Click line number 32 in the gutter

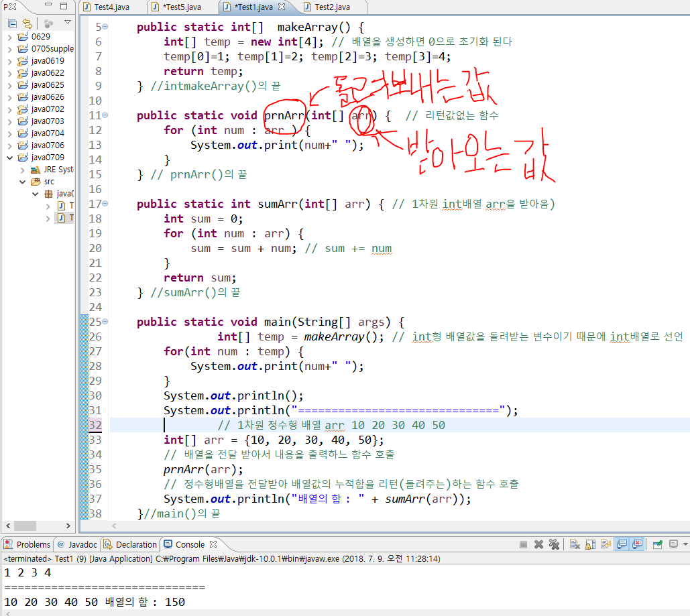95,425
